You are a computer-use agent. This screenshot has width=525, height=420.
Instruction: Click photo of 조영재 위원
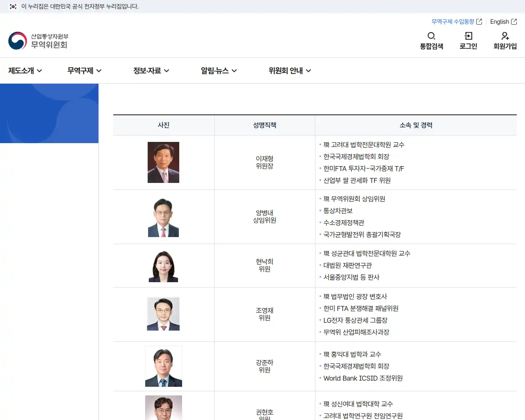(163, 314)
